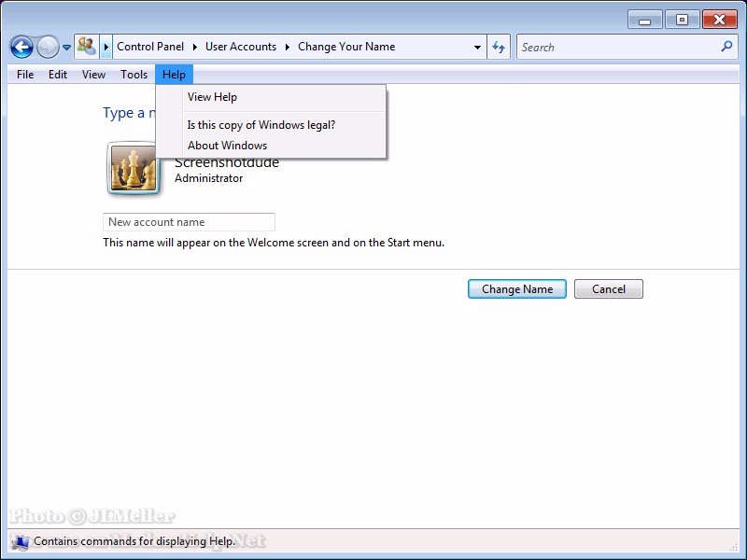Screen dimensions: 747x560
Task: Open the Tools menu
Action: [134, 75]
